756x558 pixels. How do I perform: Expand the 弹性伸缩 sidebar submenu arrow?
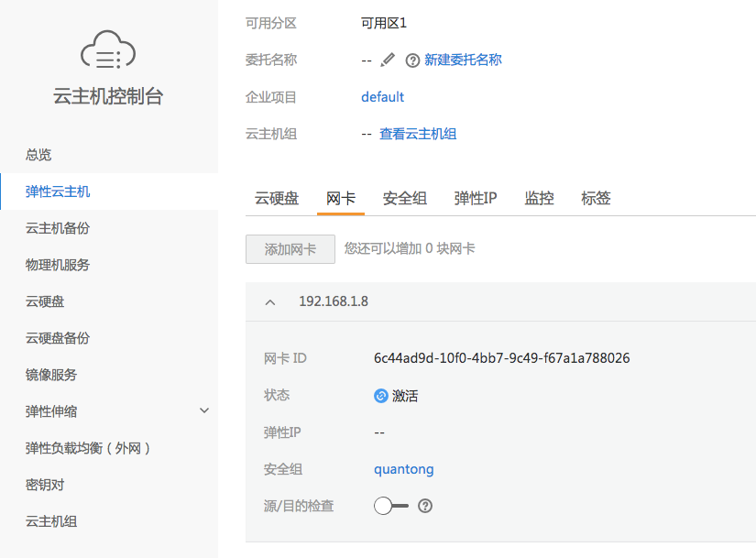click(204, 410)
